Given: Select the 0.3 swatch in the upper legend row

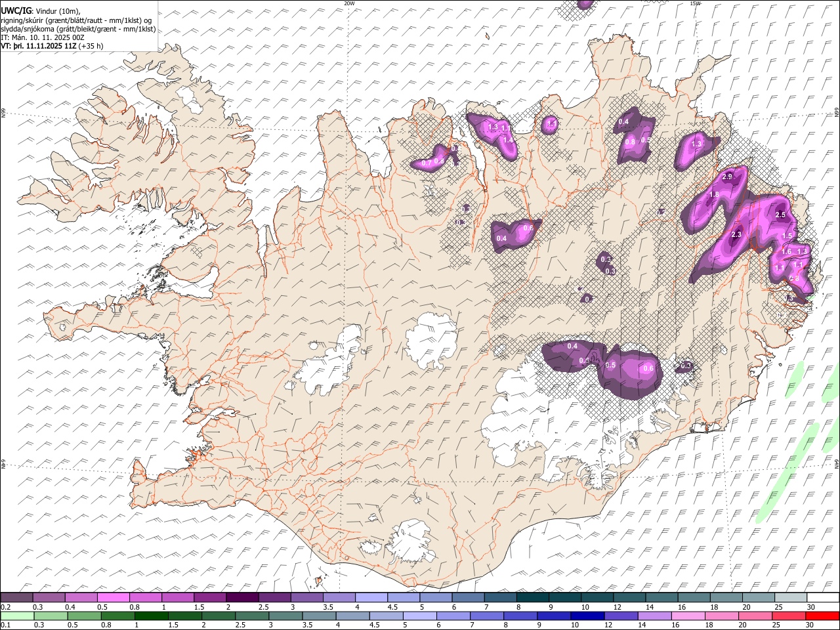Looking at the screenshot, I should (x=49, y=598).
